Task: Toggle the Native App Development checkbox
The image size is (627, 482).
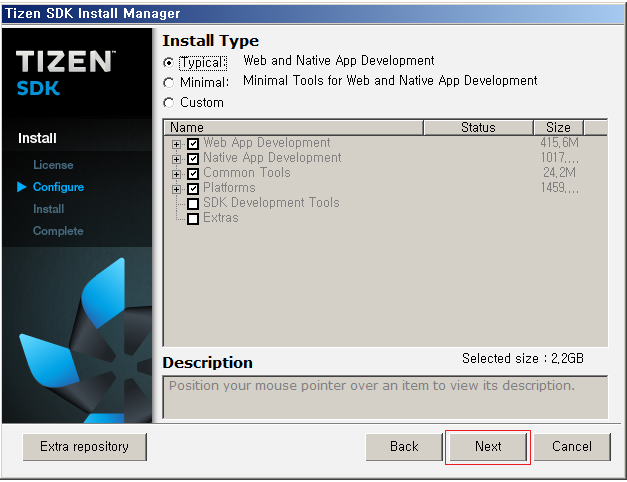Action: pos(193,159)
